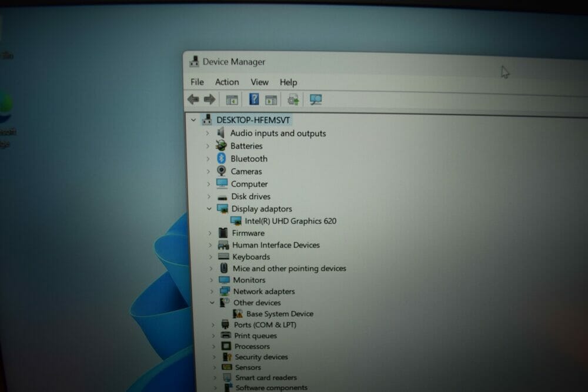
Task: Expand the Batteries category
Action: pyautogui.click(x=208, y=146)
